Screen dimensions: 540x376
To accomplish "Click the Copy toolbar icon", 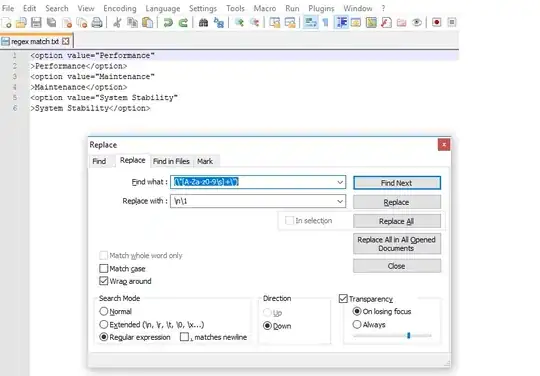I will pos(132,23).
